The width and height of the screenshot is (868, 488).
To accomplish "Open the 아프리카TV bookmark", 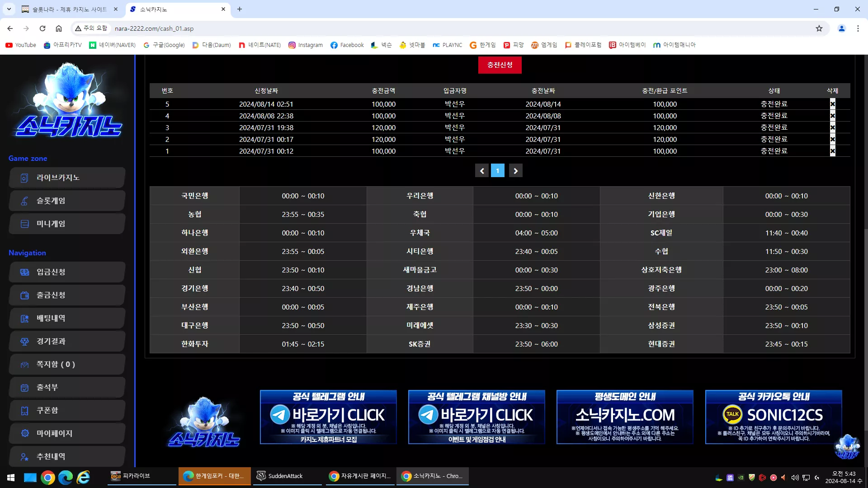I will (63, 45).
